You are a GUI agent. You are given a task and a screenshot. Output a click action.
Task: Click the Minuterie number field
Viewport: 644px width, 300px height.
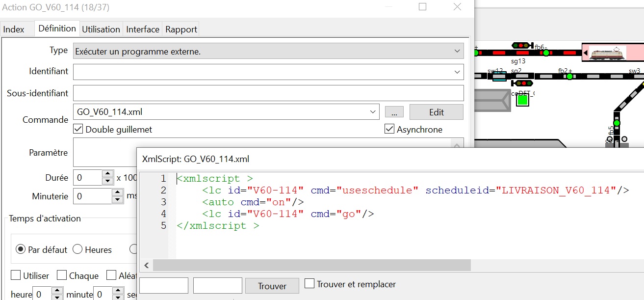[93, 196]
